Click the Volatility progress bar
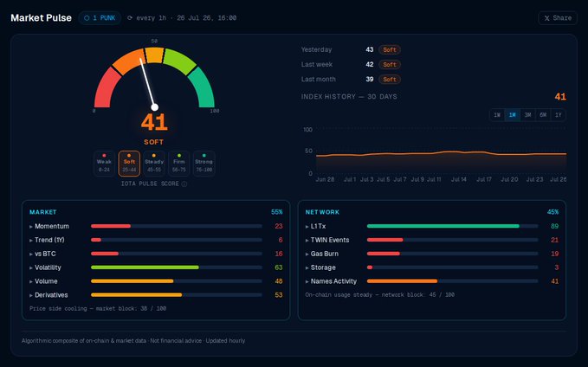 click(177, 267)
